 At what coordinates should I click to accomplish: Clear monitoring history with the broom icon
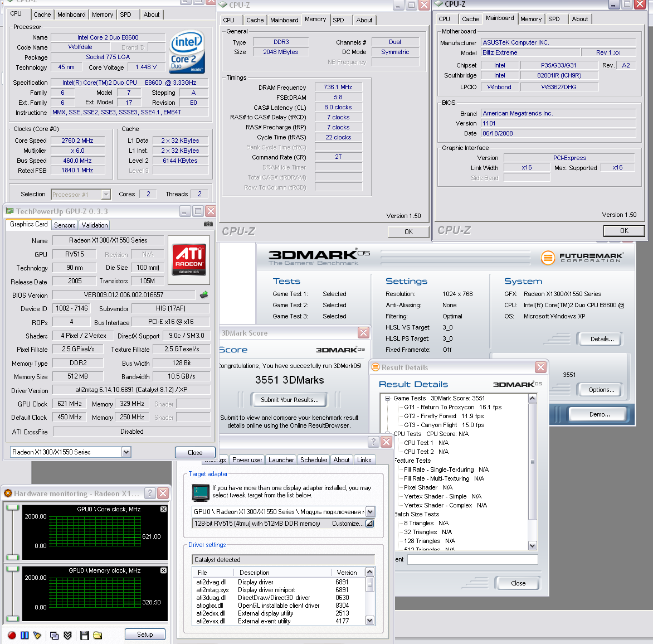pyautogui.click(x=37, y=635)
